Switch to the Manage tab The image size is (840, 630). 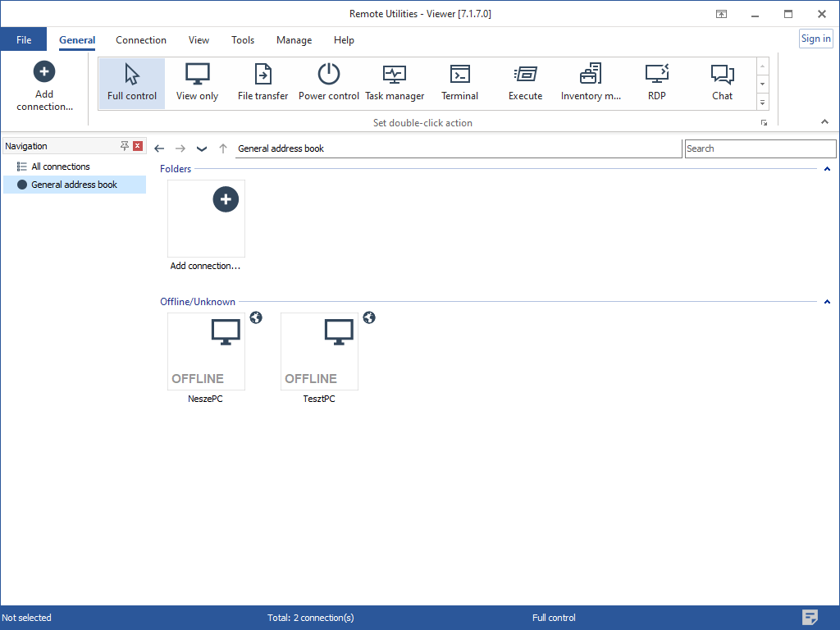click(294, 40)
